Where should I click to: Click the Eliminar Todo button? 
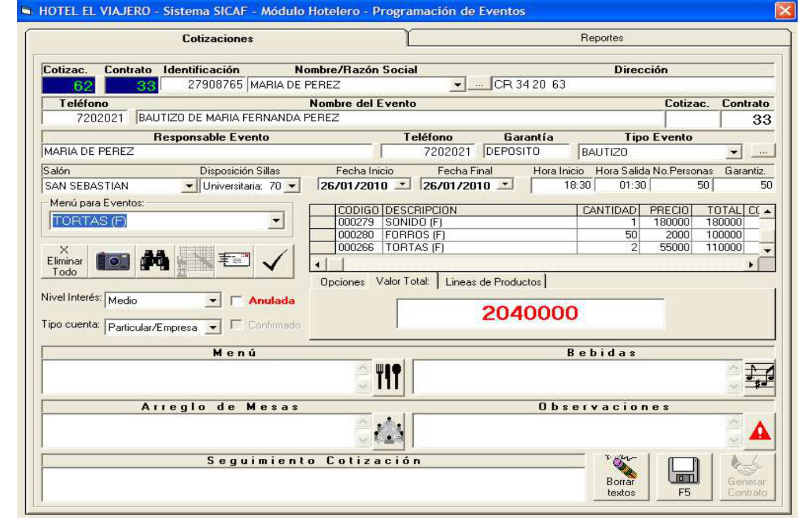(64, 261)
